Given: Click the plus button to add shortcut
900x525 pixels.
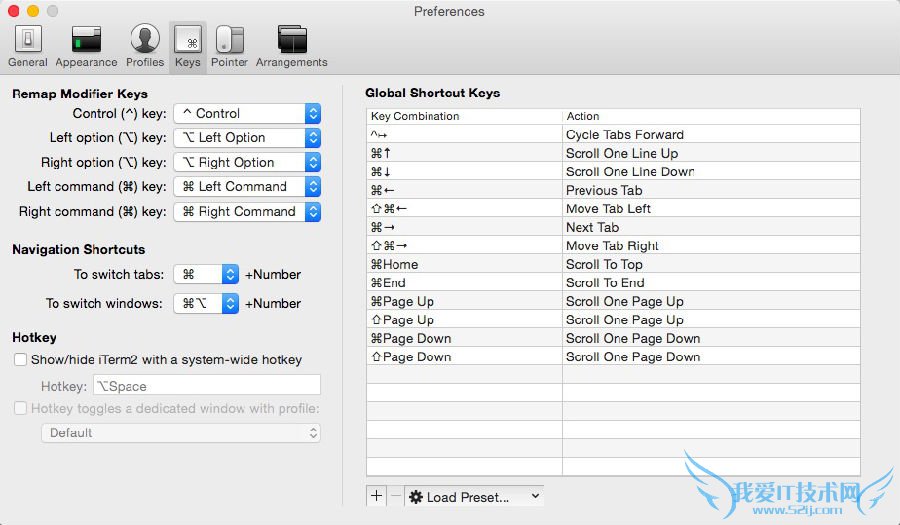Looking at the screenshot, I should tap(377, 496).
